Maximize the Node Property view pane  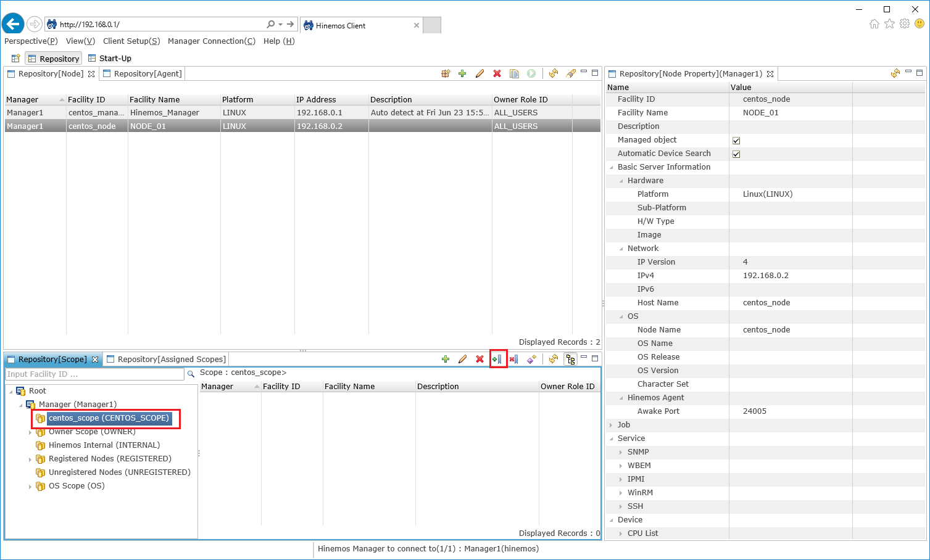pyautogui.click(x=920, y=72)
